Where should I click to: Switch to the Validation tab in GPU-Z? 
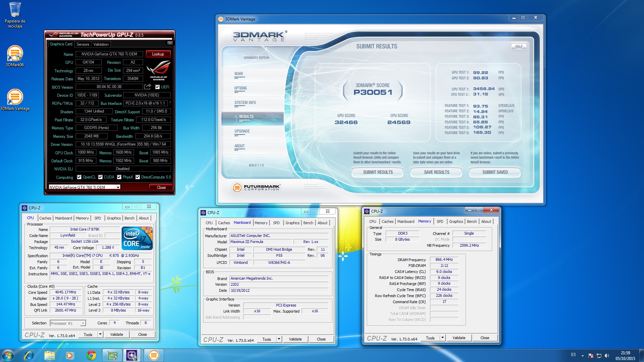101,44
